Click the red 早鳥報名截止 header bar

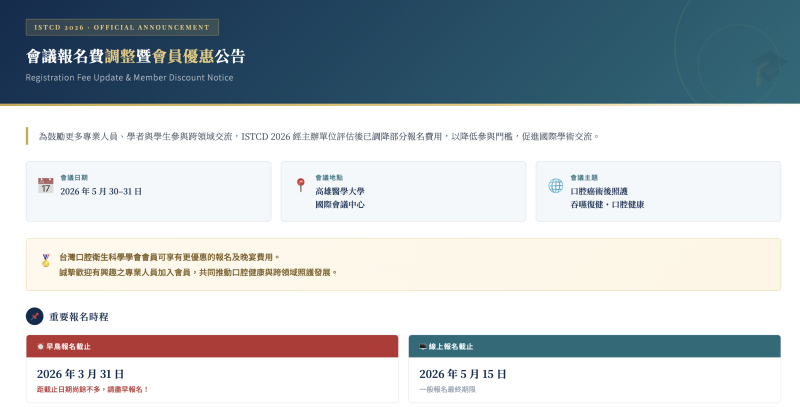[x=211, y=347]
